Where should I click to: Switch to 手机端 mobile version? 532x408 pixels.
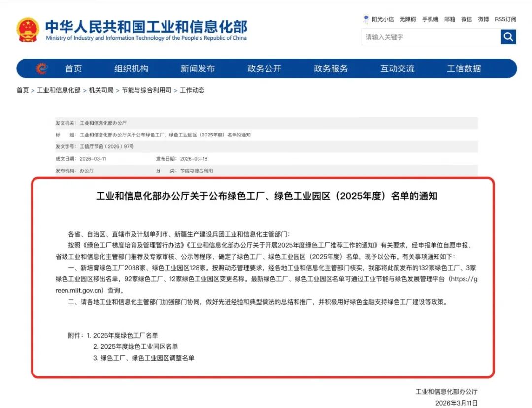point(430,19)
